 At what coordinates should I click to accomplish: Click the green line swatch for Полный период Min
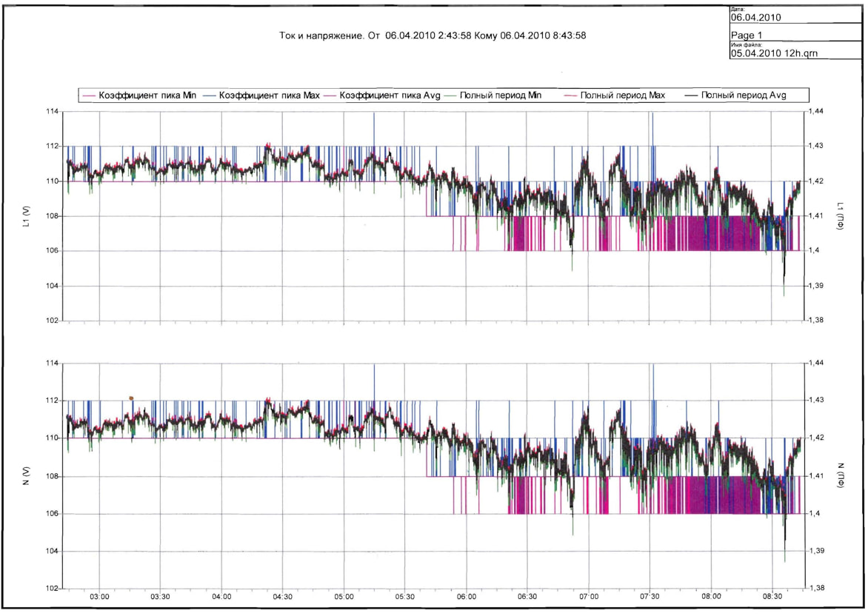pos(450,96)
